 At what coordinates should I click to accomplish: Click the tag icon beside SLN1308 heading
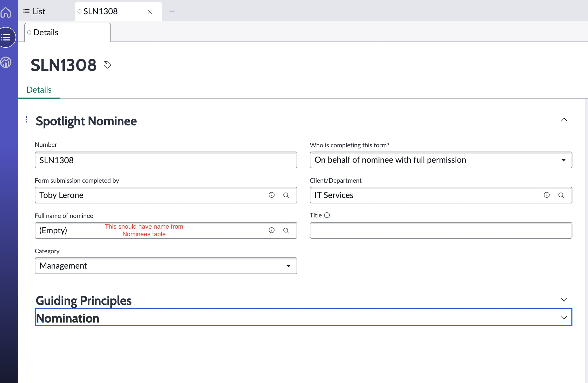coord(107,65)
